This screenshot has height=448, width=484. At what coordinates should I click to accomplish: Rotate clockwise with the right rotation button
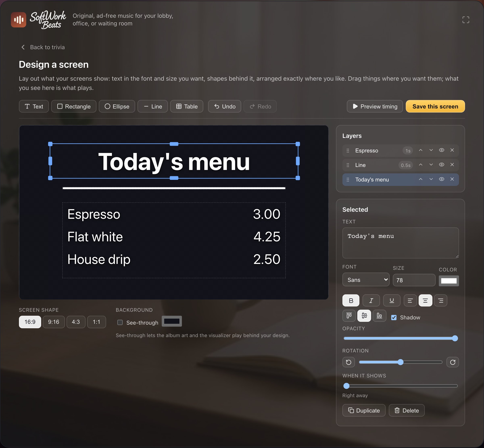[x=453, y=362]
